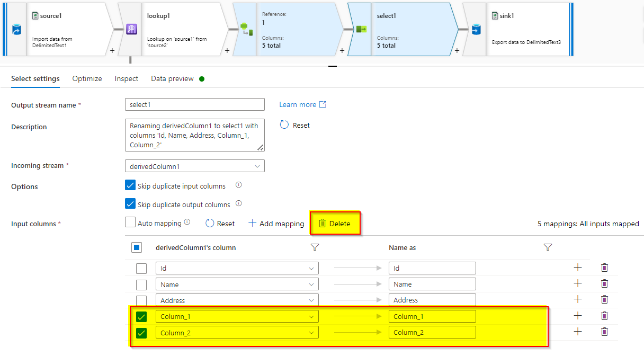The height and width of the screenshot is (356, 644).
Task: Open the Column_1 source column dropdown
Action: tap(237, 316)
